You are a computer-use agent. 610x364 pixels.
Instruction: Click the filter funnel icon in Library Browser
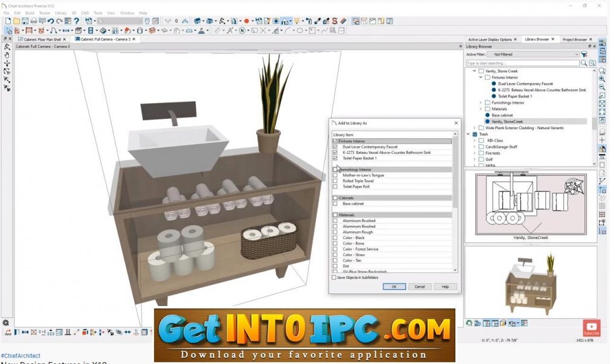(584, 54)
